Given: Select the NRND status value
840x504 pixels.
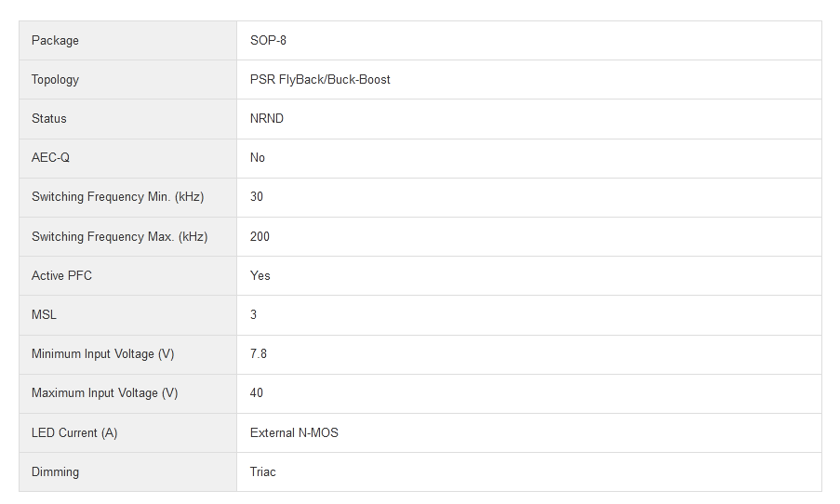Looking at the screenshot, I should (267, 118).
